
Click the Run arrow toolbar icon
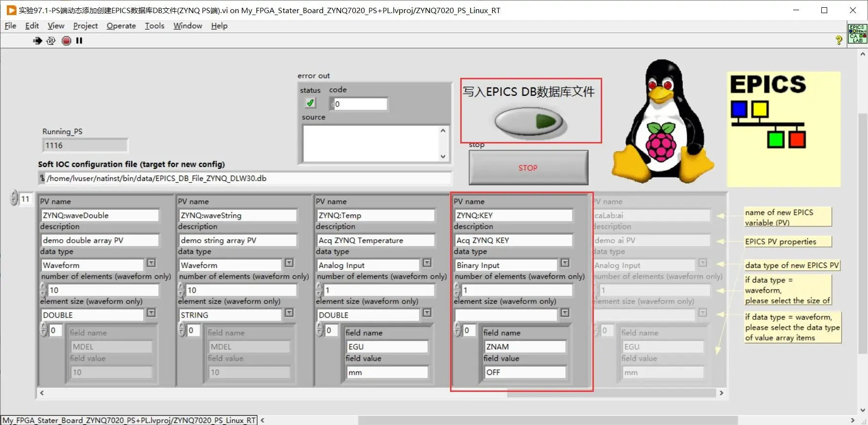click(37, 41)
